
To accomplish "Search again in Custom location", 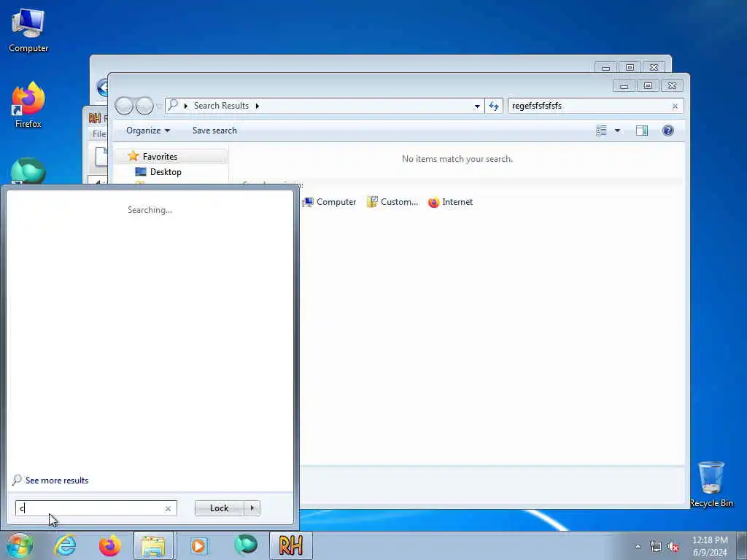I will click(x=392, y=202).
